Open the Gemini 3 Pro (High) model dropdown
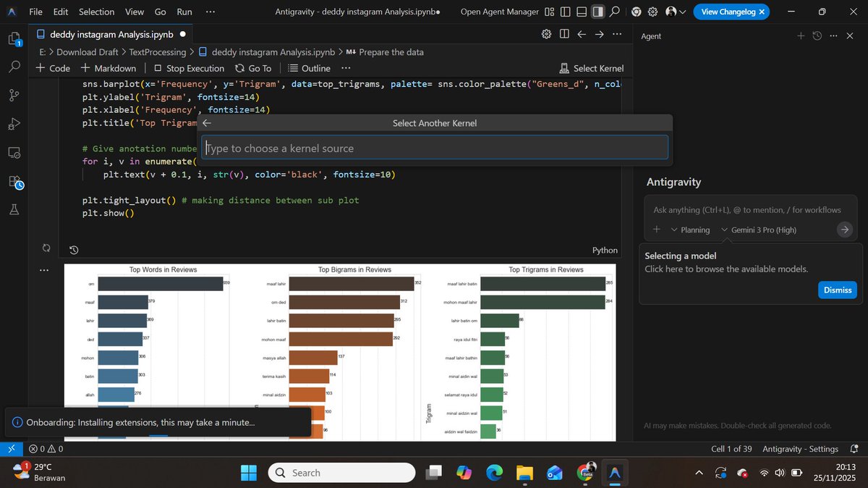Image resolution: width=868 pixels, height=488 pixels. pos(759,230)
